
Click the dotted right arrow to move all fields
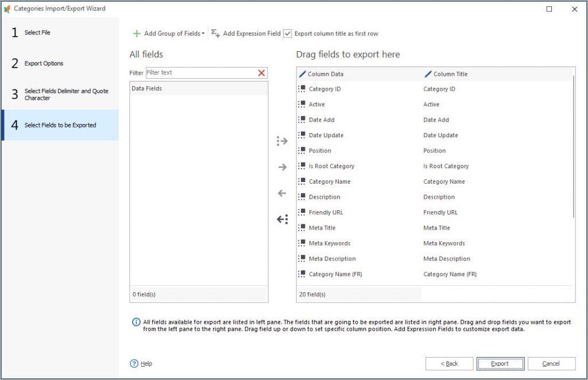281,141
